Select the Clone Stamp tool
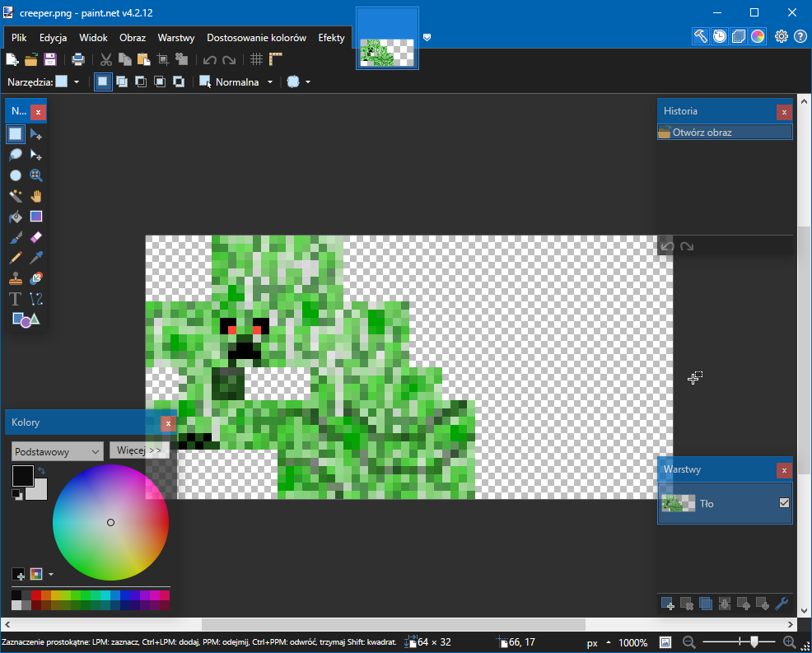Screen dimensions: 812x653 16,278
